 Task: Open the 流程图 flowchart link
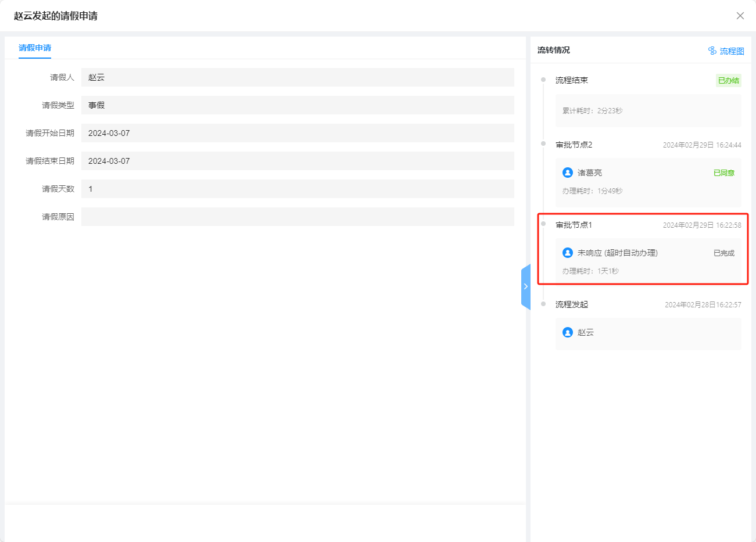coord(732,51)
